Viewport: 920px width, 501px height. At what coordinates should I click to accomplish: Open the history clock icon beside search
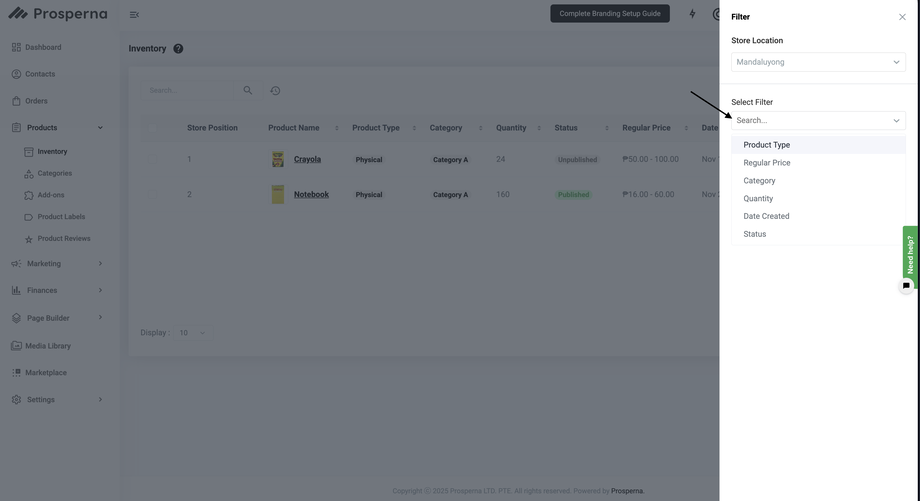click(275, 90)
